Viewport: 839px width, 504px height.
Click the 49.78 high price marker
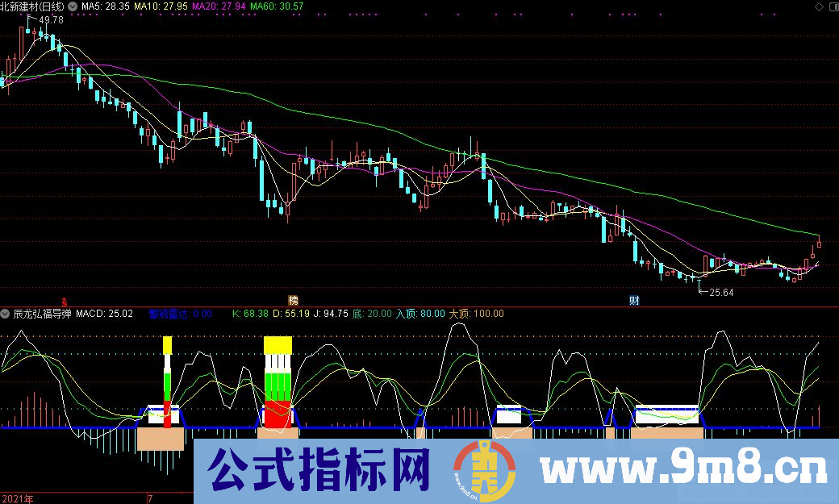51,20
